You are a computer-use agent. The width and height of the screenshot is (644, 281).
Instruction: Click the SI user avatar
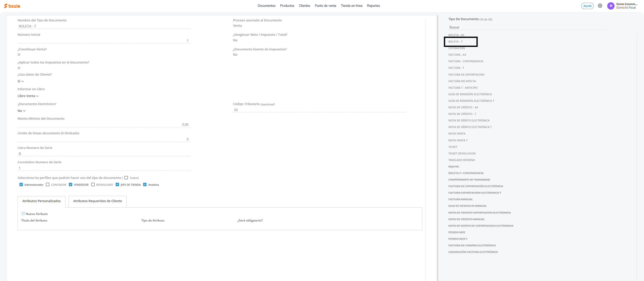click(611, 6)
